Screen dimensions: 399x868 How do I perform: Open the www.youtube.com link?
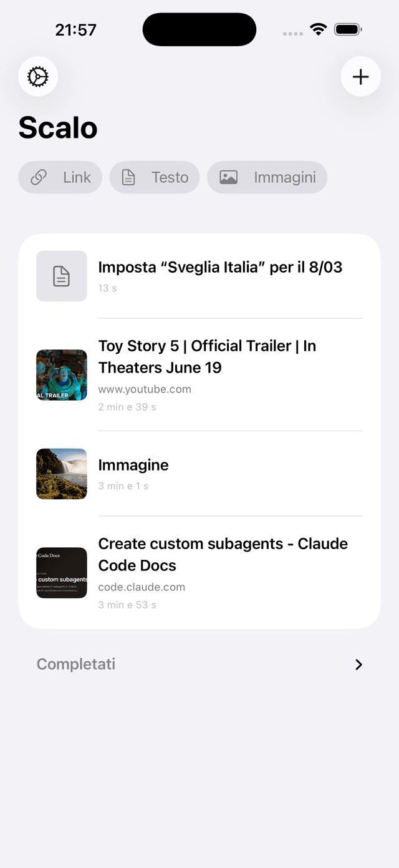(x=145, y=389)
